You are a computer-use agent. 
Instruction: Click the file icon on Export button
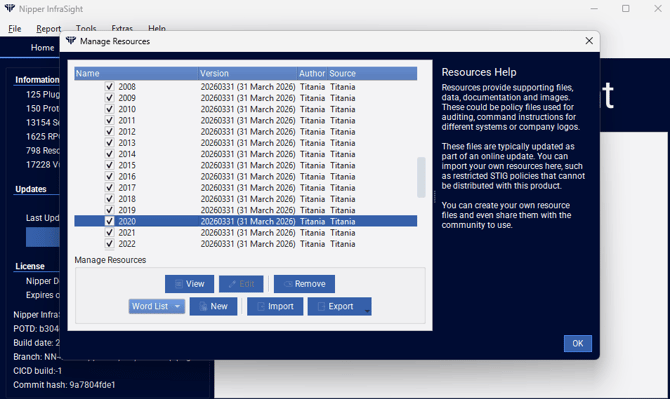pos(321,306)
